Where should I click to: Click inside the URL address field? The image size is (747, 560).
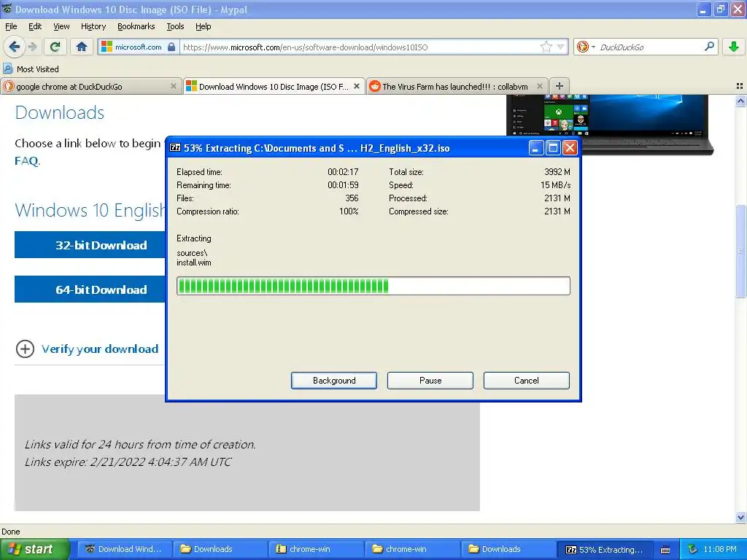coord(360,47)
